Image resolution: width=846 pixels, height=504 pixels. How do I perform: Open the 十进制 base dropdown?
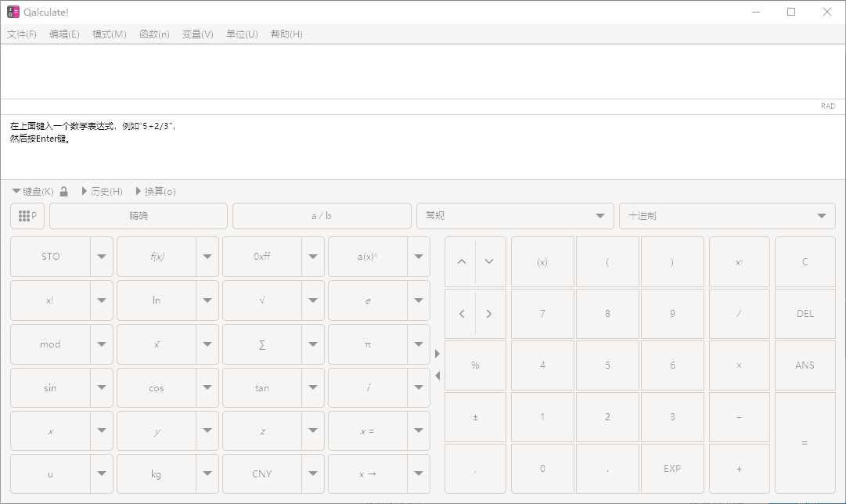726,216
